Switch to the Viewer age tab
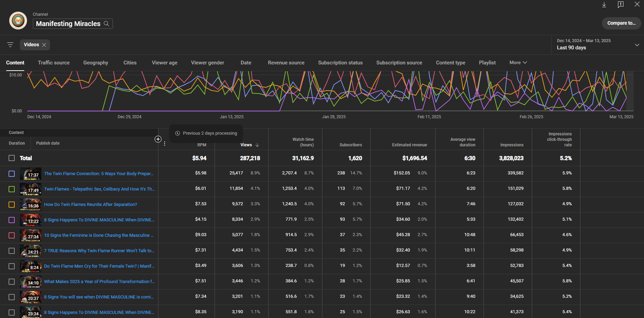 coord(165,63)
